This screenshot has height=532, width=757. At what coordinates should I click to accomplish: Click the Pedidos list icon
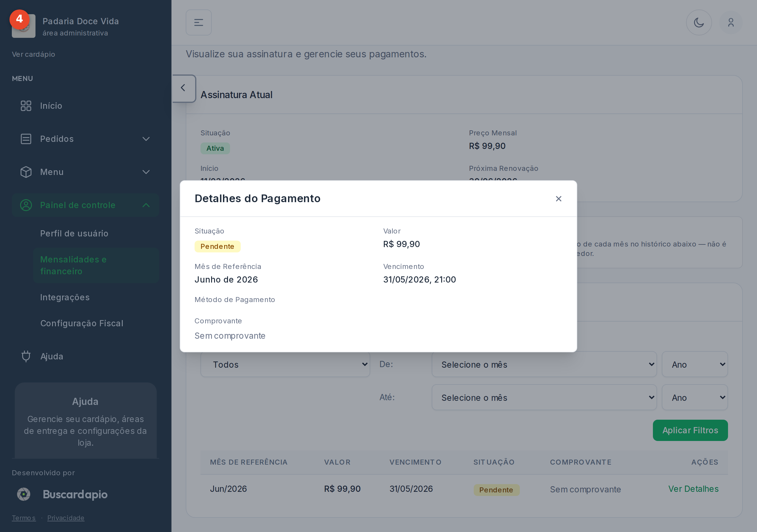(26, 139)
